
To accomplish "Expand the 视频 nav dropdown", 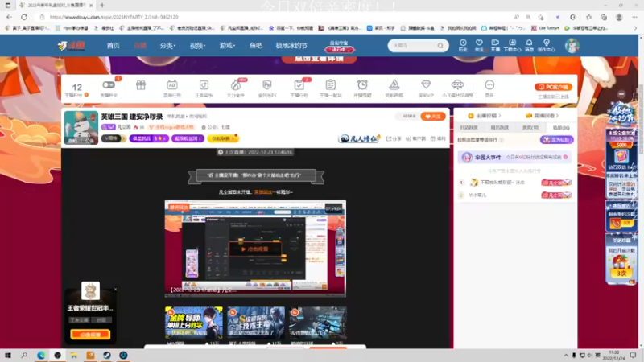I will 197,46.
